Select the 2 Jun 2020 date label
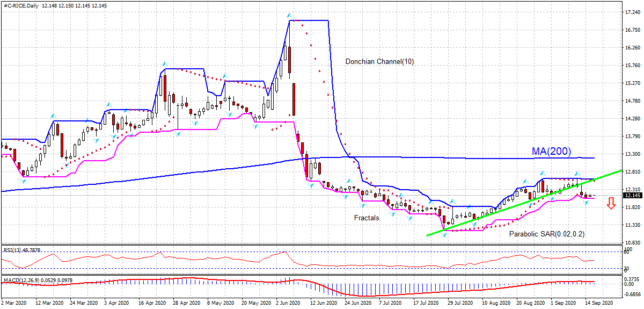 289,304
